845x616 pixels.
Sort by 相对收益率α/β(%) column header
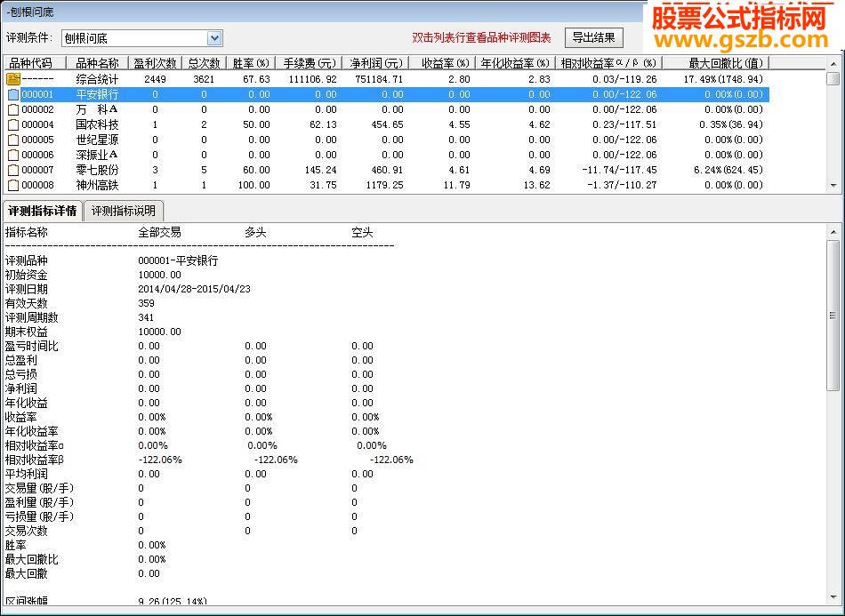(x=609, y=63)
